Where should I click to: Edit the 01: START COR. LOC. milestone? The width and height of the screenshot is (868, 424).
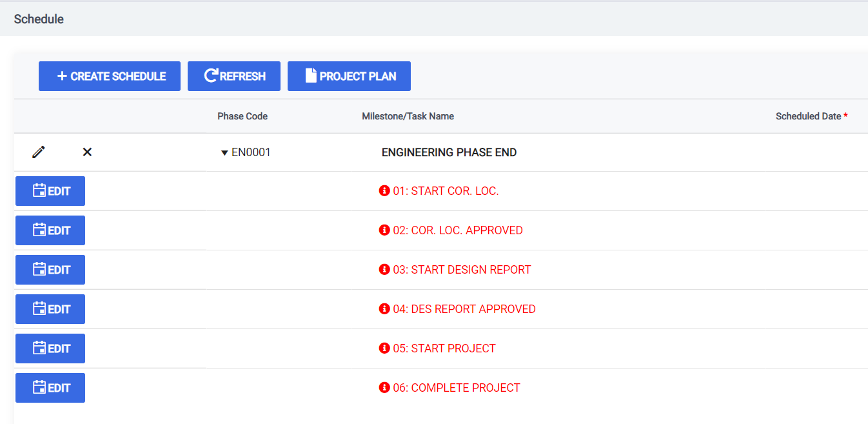coord(50,191)
